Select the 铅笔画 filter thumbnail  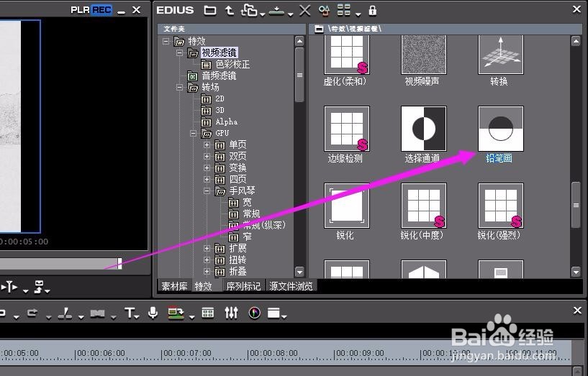[501, 129]
